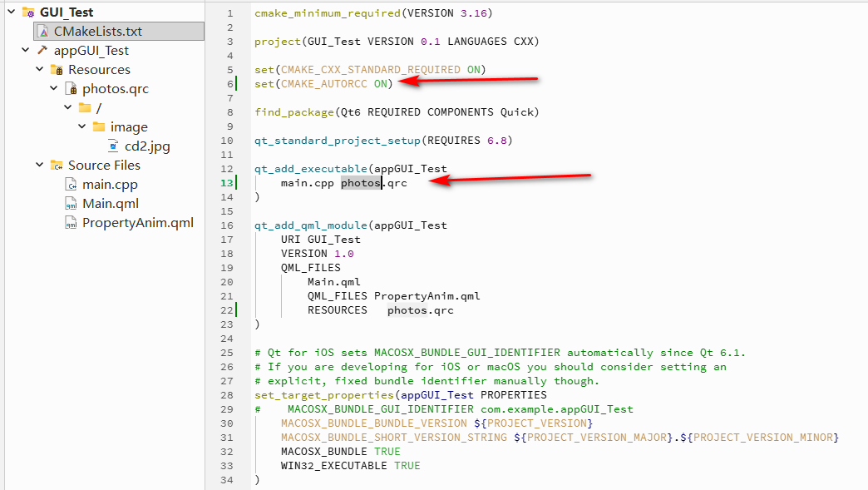Click cmake_minimum_required on line 1

tap(328, 13)
